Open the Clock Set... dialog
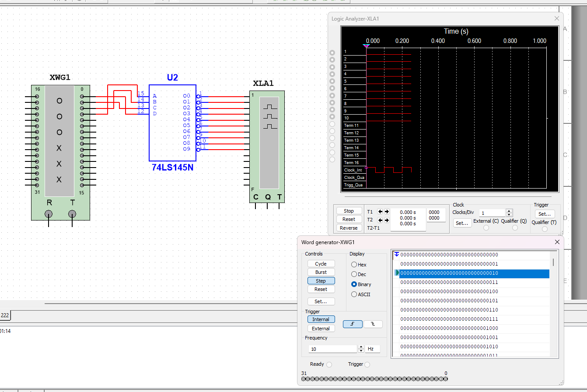 coord(462,223)
